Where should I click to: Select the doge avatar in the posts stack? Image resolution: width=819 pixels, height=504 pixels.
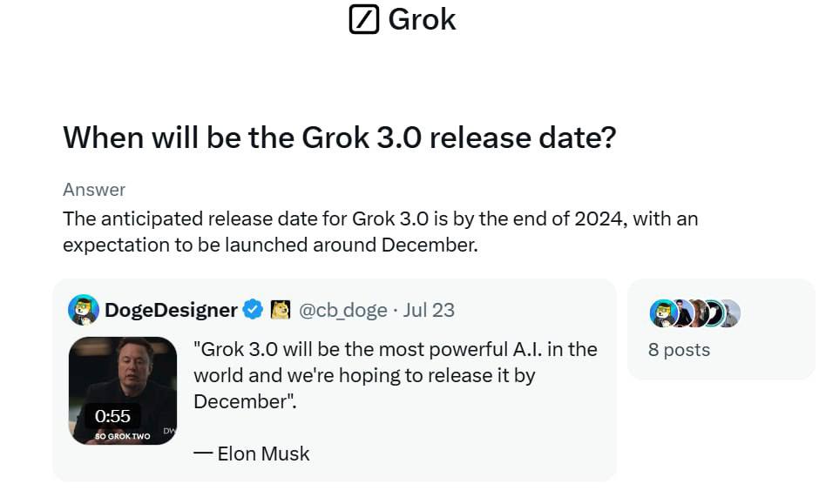[x=663, y=313]
